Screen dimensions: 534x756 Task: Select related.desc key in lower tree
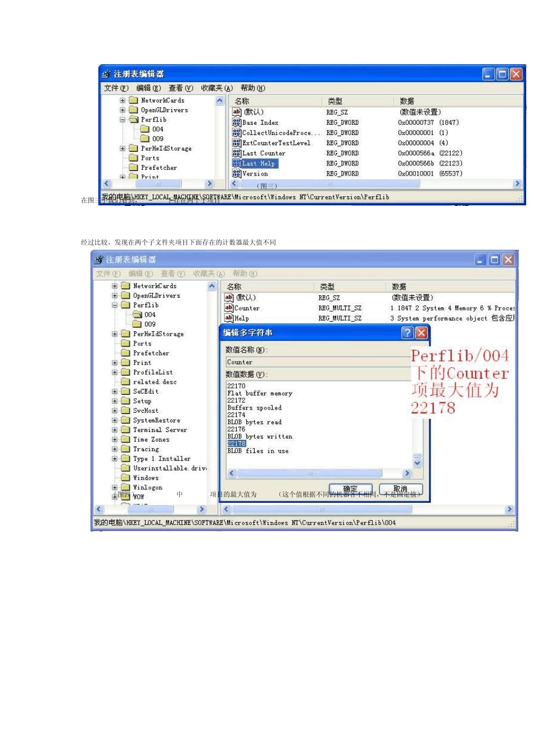coord(155,382)
